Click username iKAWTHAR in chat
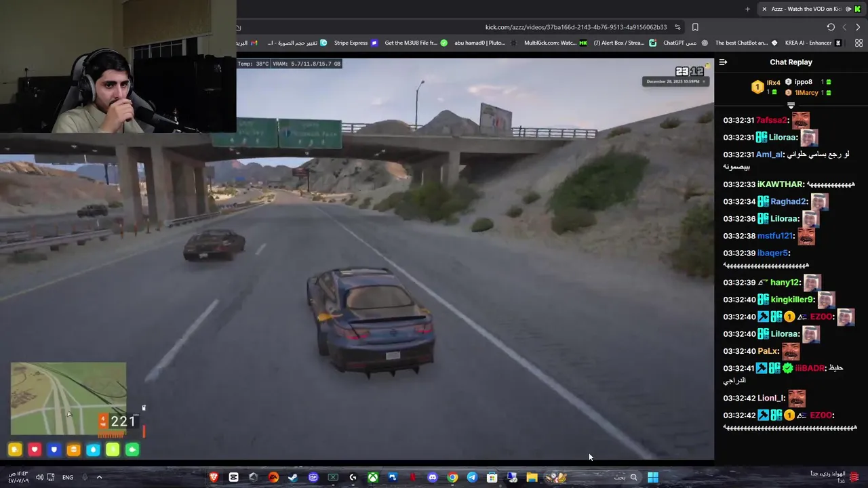This screenshot has height=488, width=868. pos(781,184)
